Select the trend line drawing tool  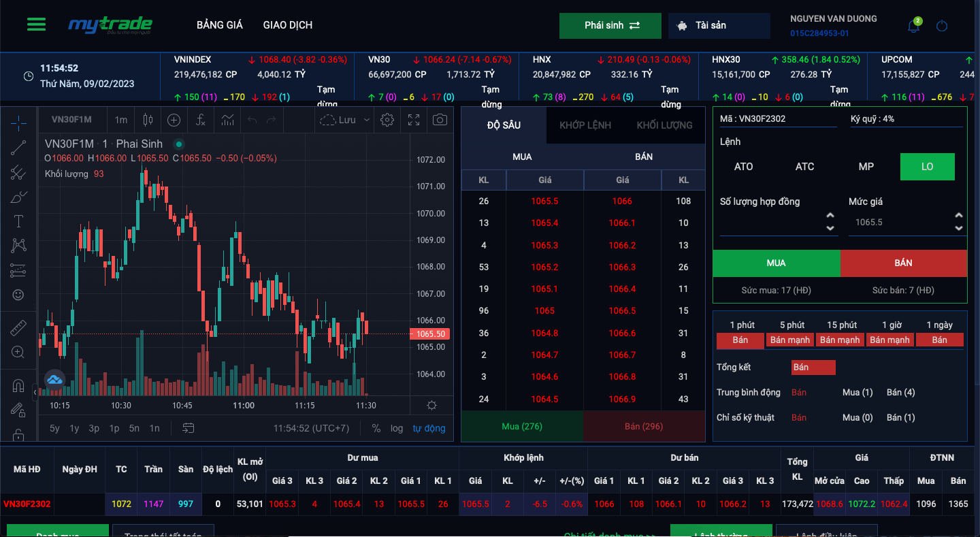(x=18, y=147)
